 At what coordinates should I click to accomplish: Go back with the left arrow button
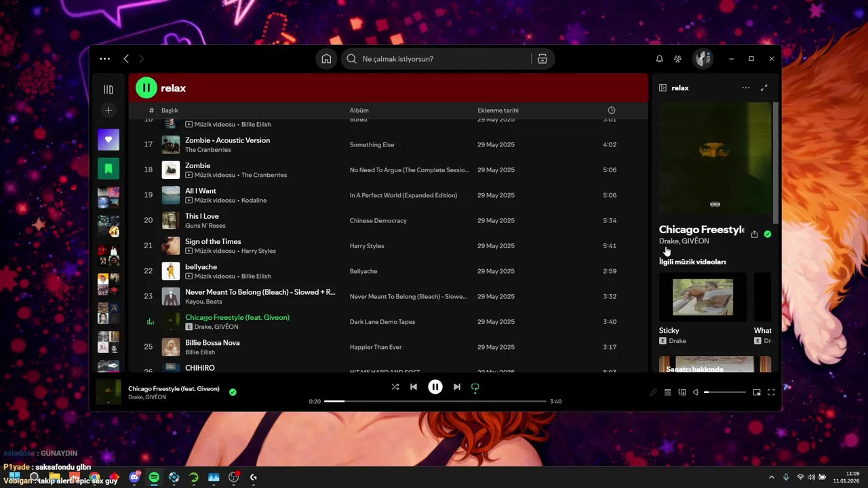(126, 59)
